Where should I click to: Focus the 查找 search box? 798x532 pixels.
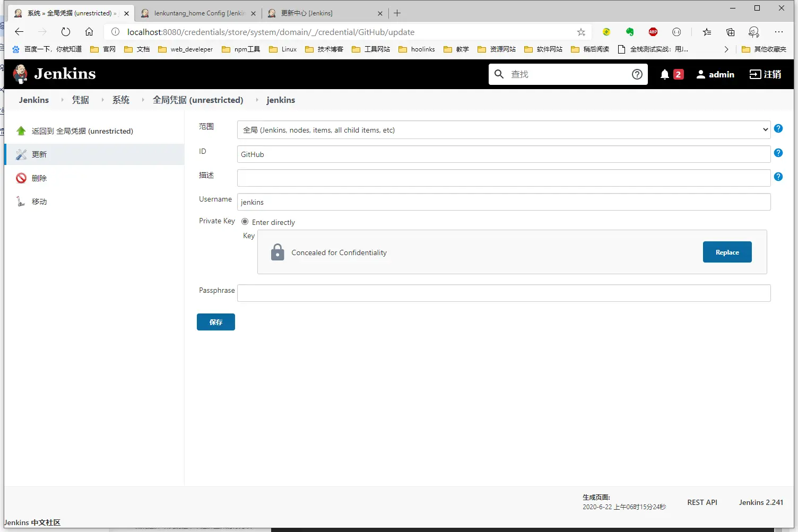click(x=568, y=74)
